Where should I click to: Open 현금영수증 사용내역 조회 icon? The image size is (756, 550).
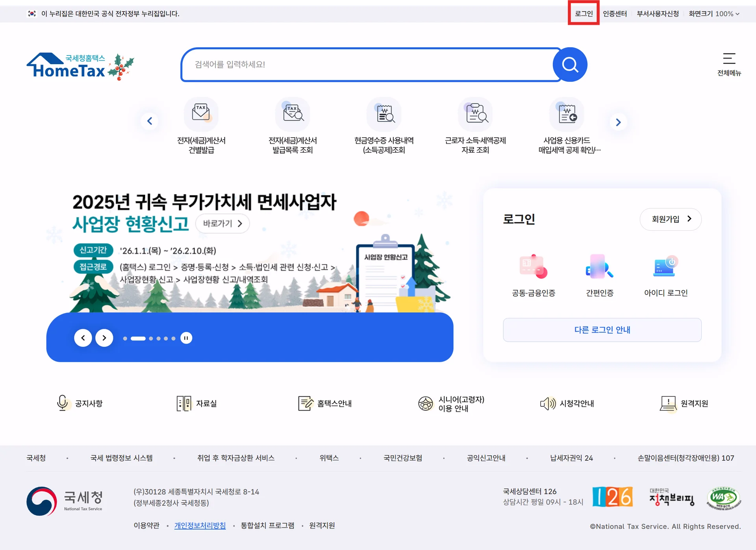click(384, 114)
